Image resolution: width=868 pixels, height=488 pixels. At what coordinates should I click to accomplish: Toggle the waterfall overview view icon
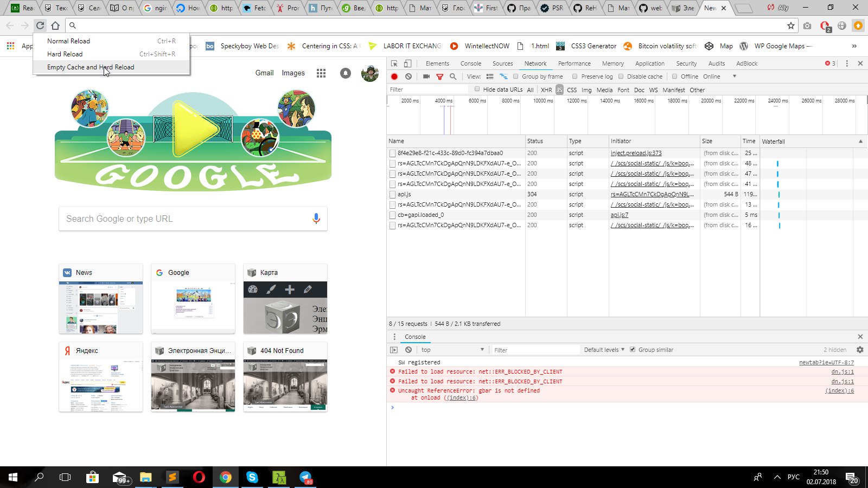[503, 76]
